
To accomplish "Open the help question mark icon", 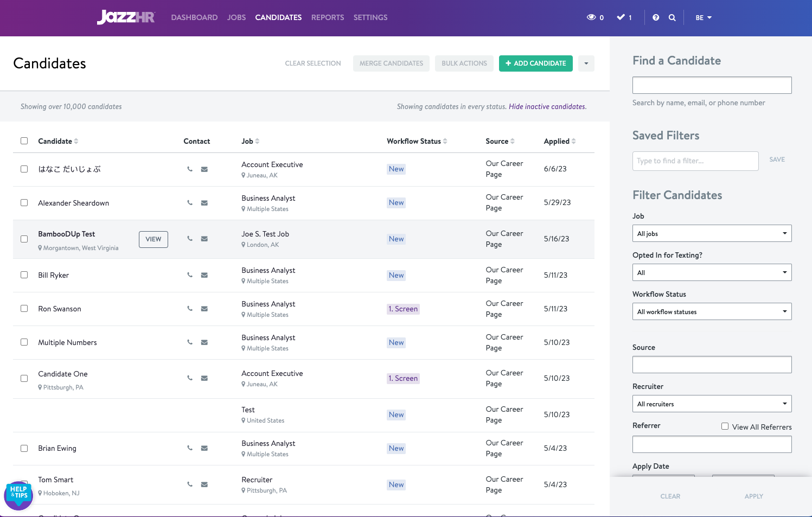I will pos(656,17).
